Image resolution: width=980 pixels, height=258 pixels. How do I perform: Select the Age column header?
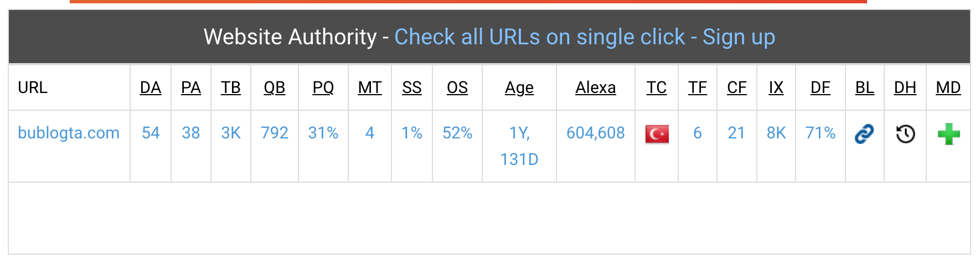pos(519,88)
